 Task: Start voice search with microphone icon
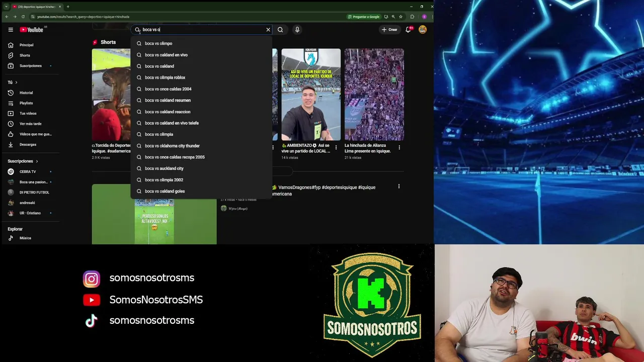297,30
